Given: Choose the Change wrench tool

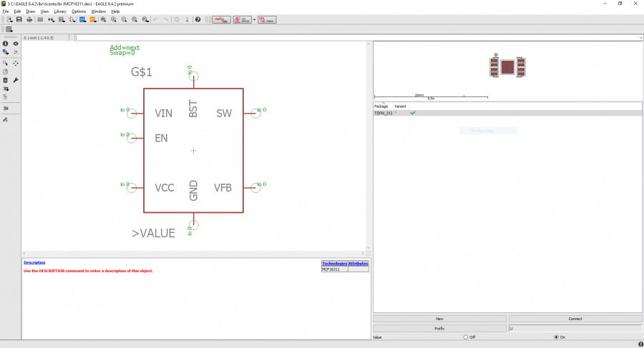Looking at the screenshot, I should click(16, 80).
